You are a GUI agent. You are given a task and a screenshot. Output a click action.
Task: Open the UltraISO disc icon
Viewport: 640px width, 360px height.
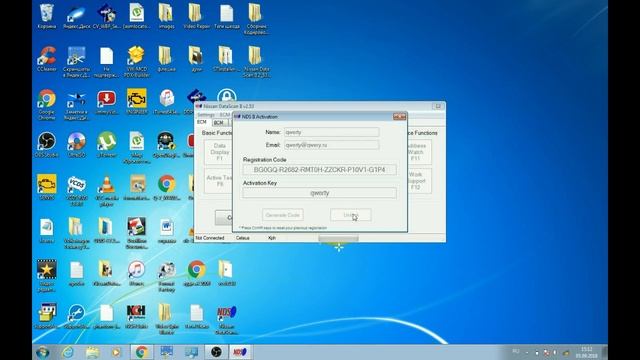coord(76,144)
